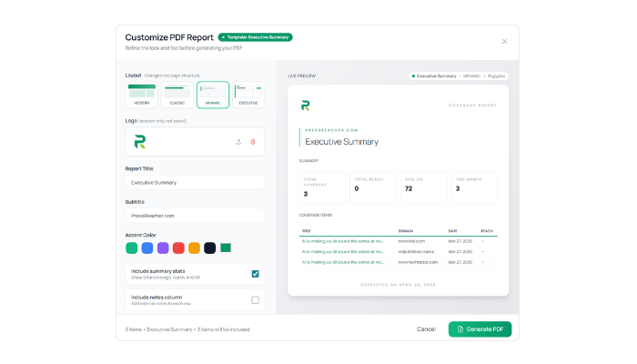The image size is (637, 364).
Task: Choose the purple accent color swatch
Action: coord(163,248)
